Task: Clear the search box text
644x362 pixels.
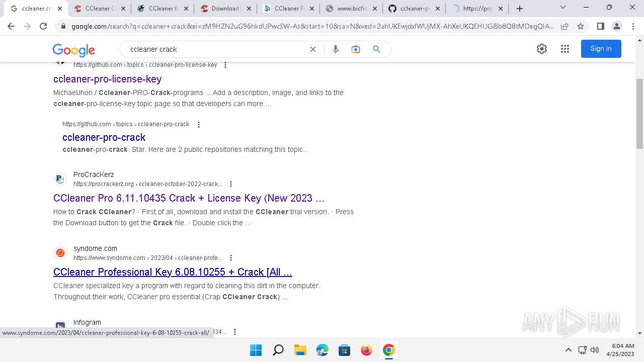Action: point(312,49)
